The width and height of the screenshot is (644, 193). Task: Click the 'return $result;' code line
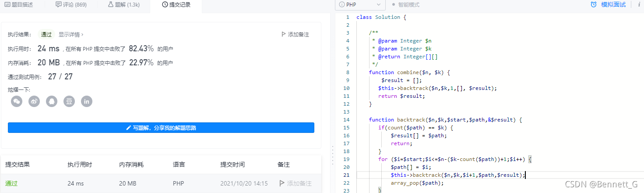point(401,96)
